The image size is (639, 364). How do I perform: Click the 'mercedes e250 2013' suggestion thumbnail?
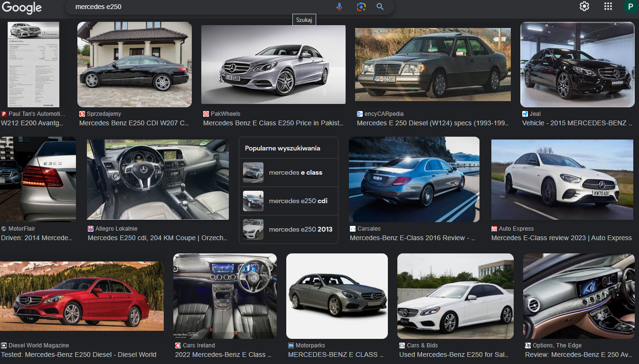253,230
